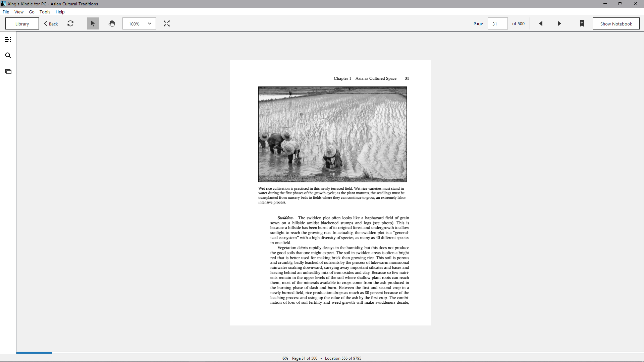Open the Tools menu
The image size is (644, 362).
(x=45, y=12)
